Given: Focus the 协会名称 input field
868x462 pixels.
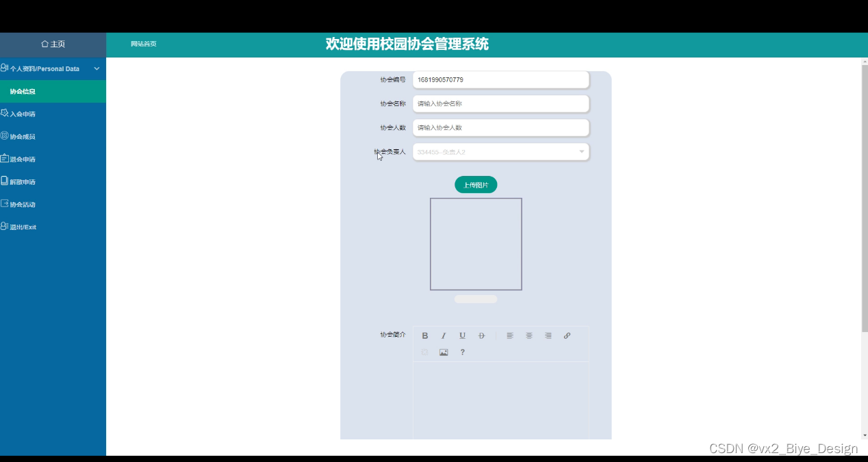Looking at the screenshot, I should click(500, 104).
